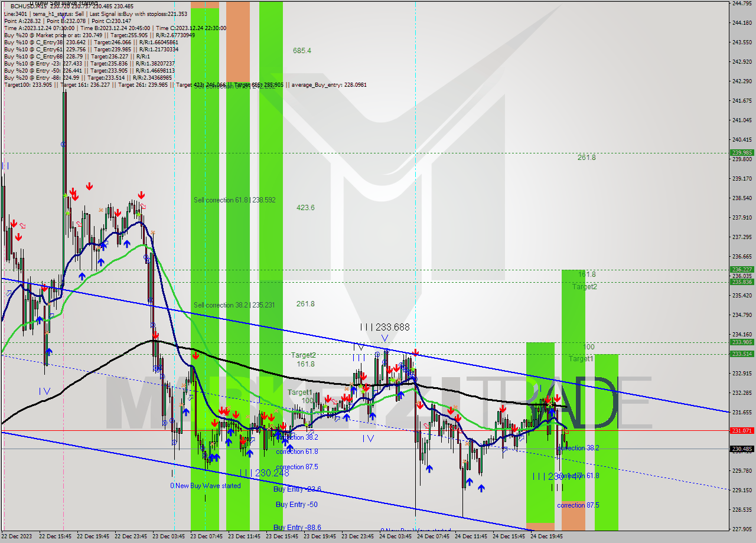756x543 pixels.
Task: Click the '23 Dec 11:45' time label
Action: [244, 537]
